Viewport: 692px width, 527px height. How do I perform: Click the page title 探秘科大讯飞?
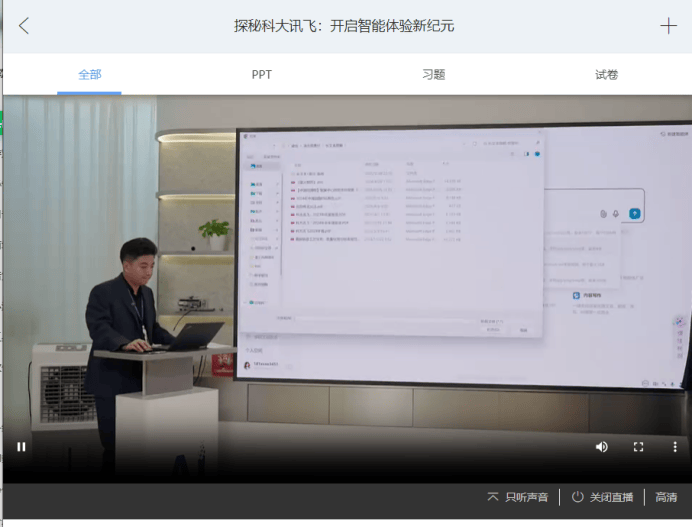(344, 26)
